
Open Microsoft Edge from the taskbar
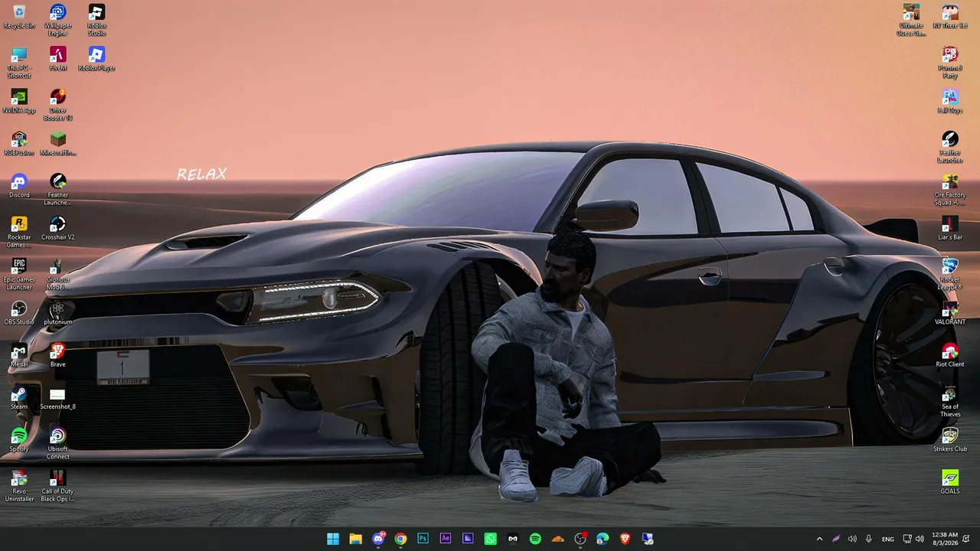pyautogui.click(x=603, y=539)
